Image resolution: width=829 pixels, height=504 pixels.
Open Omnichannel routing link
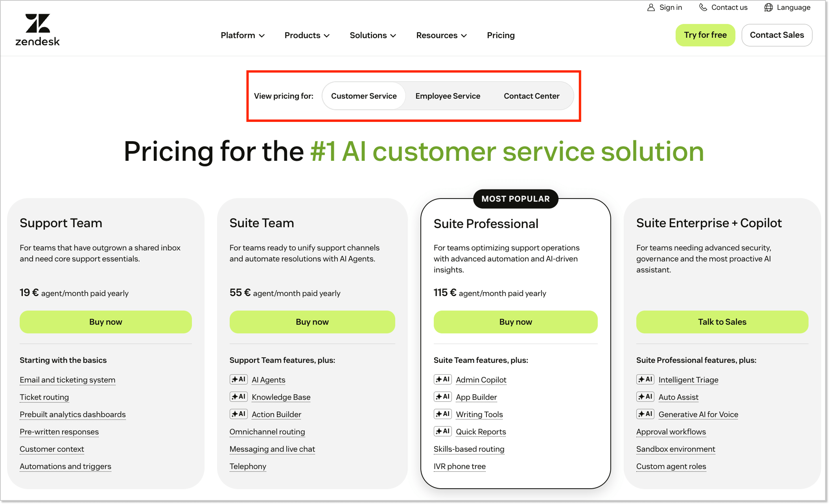(x=267, y=432)
